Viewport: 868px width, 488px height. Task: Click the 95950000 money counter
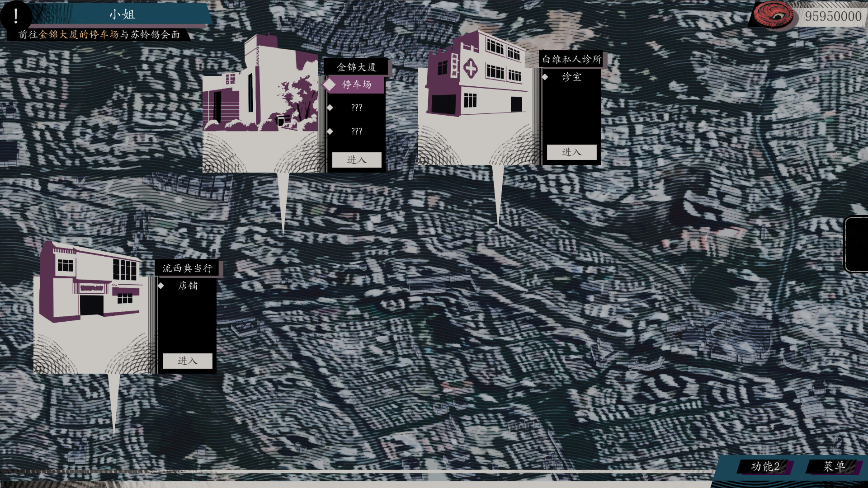point(833,16)
